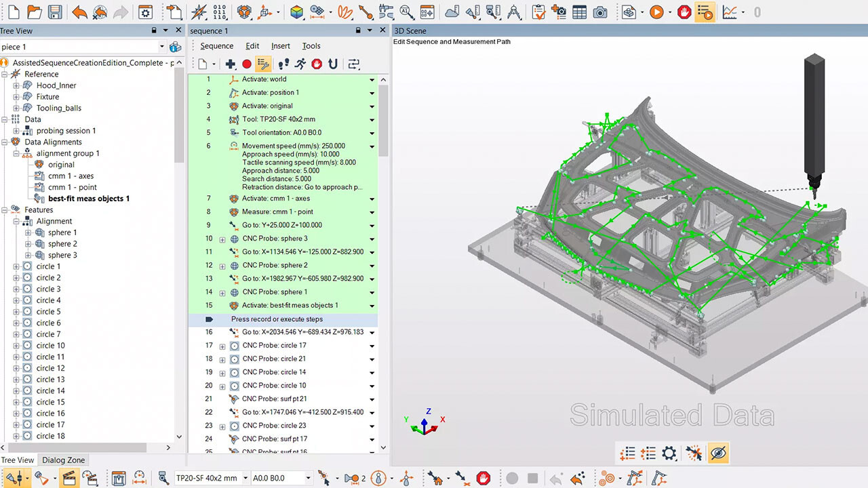Take a snapshot with the camera icon
Screen dimensions: 868x488
(600, 12)
